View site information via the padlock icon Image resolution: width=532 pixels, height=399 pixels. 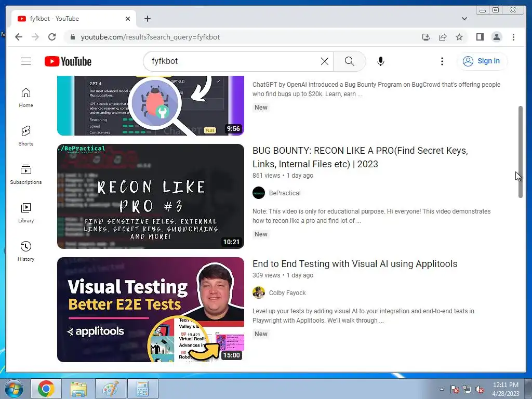[72, 37]
